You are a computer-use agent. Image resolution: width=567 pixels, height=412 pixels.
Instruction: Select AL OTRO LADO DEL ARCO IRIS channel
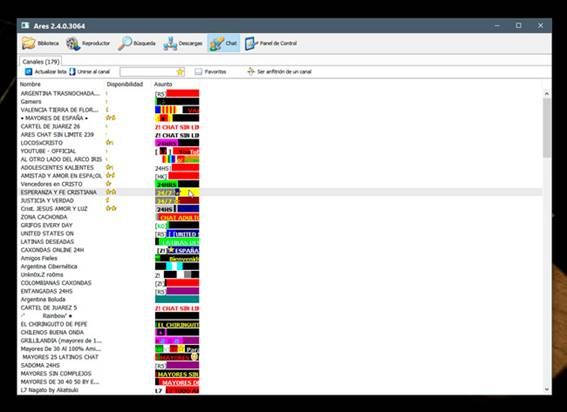click(61, 160)
